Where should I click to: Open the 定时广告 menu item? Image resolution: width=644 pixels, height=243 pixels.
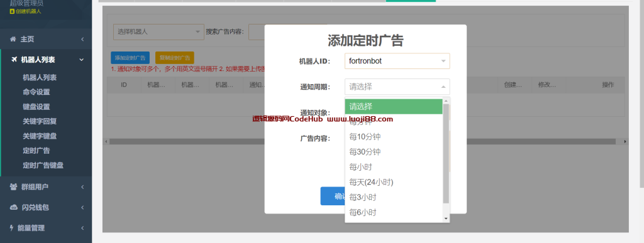[36, 151]
